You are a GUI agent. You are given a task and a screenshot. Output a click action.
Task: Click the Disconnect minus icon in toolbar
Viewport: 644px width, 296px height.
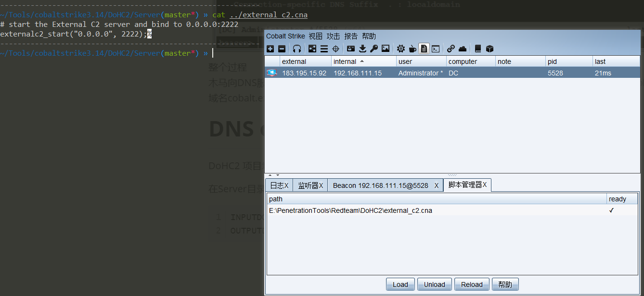(282, 49)
